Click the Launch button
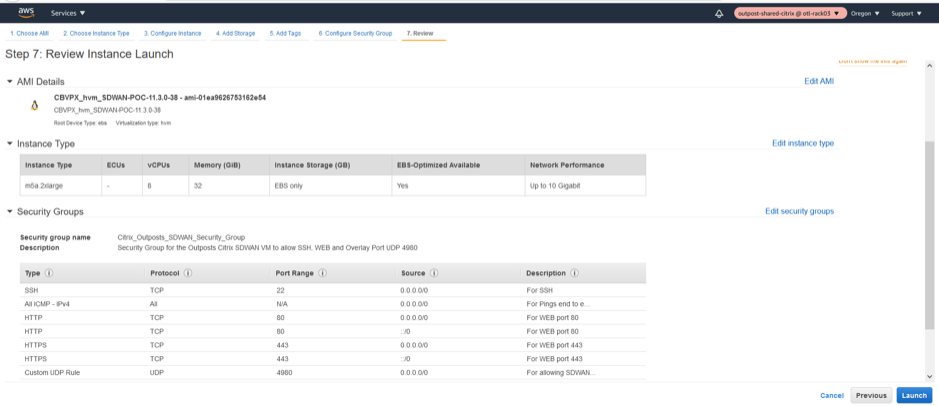Image resolution: width=939 pixels, height=406 pixels. click(914, 395)
